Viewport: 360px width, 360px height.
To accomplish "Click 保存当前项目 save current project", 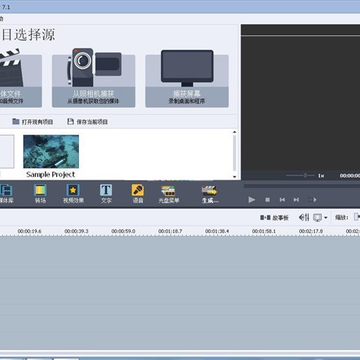I will point(87,122).
